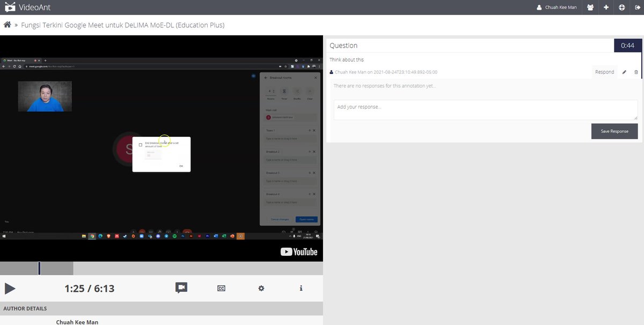
Task: Play the video with the play button
Action: click(x=10, y=289)
